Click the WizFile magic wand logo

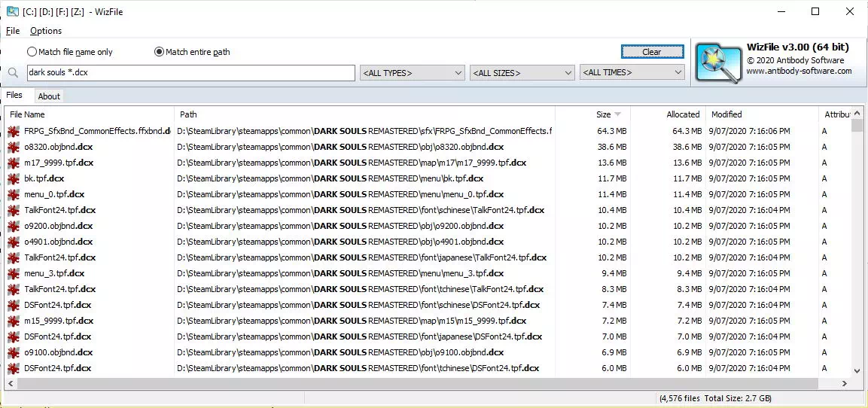pos(718,64)
